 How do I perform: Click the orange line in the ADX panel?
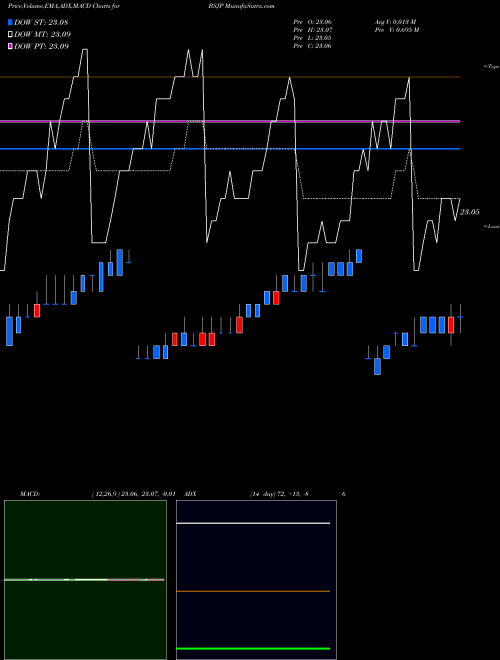(253, 591)
